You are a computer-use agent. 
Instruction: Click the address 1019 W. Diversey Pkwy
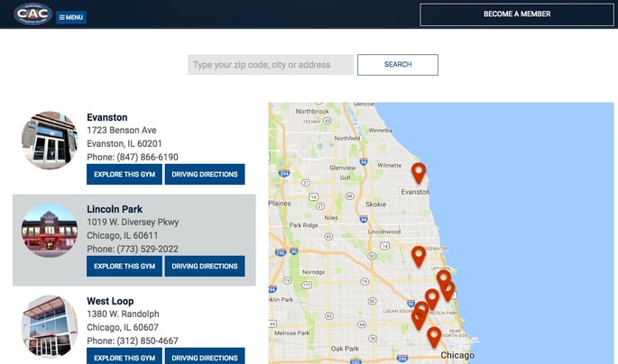(133, 222)
